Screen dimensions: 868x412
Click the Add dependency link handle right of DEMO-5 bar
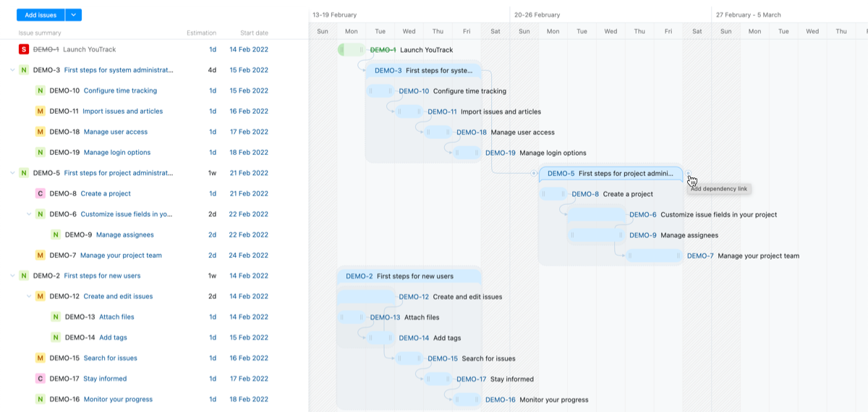coord(688,174)
